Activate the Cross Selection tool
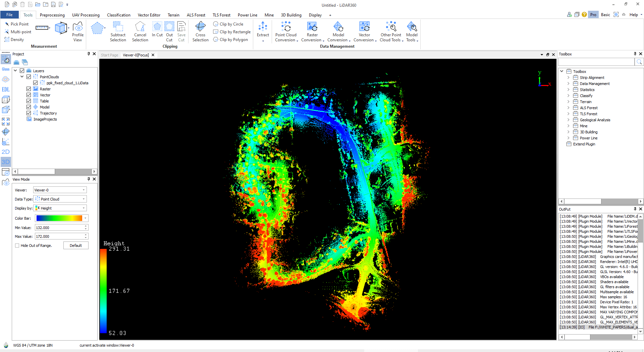This screenshot has height=352, width=644. (x=200, y=31)
